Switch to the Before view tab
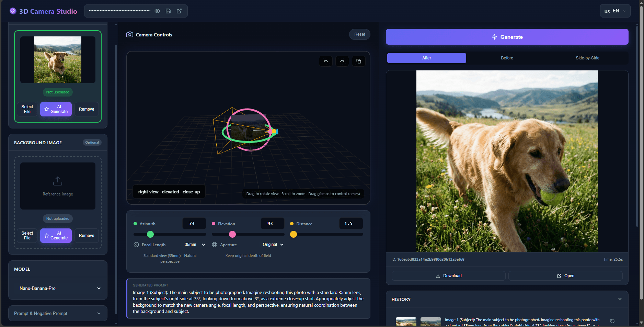This screenshot has height=327, width=644. [x=507, y=58]
